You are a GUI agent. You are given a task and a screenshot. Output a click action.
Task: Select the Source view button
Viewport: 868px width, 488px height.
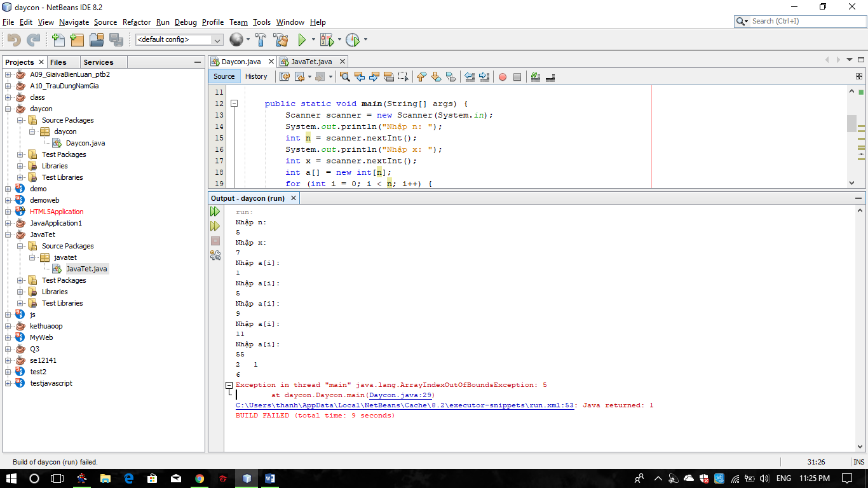224,76
